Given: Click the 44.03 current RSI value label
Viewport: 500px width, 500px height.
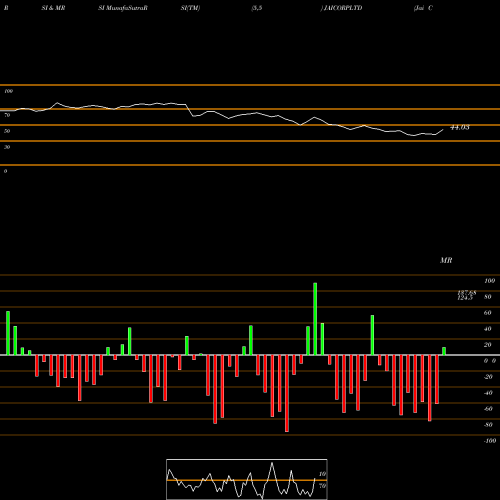Looking at the screenshot, I should [x=460, y=127].
